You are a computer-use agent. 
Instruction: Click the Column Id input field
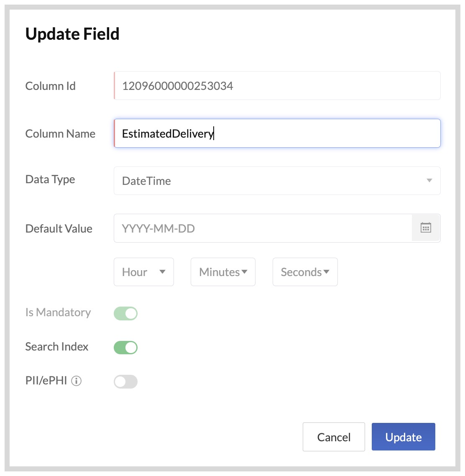(x=277, y=85)
